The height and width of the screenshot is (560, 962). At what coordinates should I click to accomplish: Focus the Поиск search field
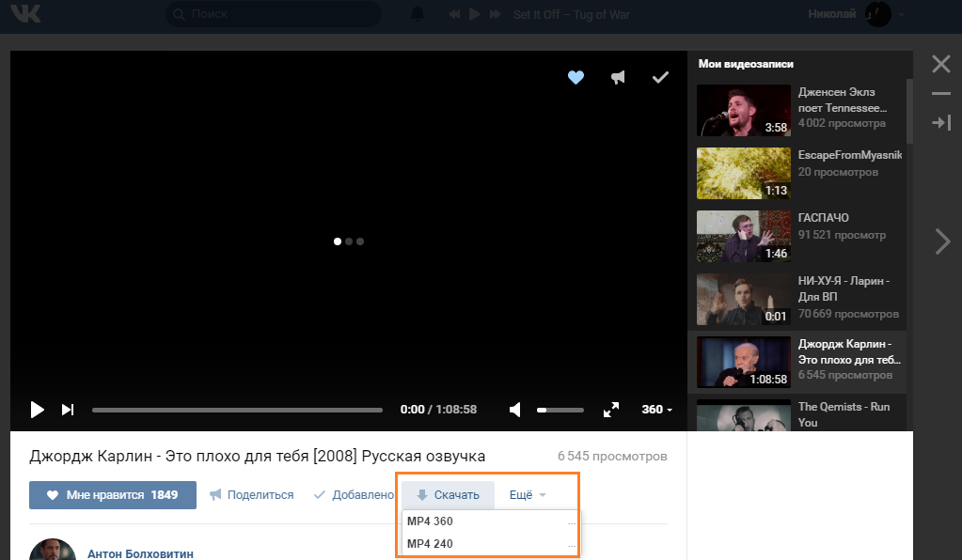[274, 13]
